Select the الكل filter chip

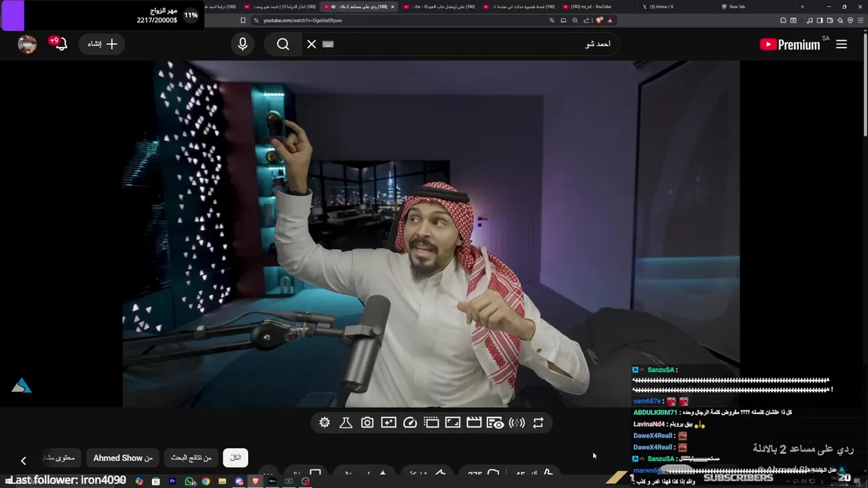coord(235,457)
